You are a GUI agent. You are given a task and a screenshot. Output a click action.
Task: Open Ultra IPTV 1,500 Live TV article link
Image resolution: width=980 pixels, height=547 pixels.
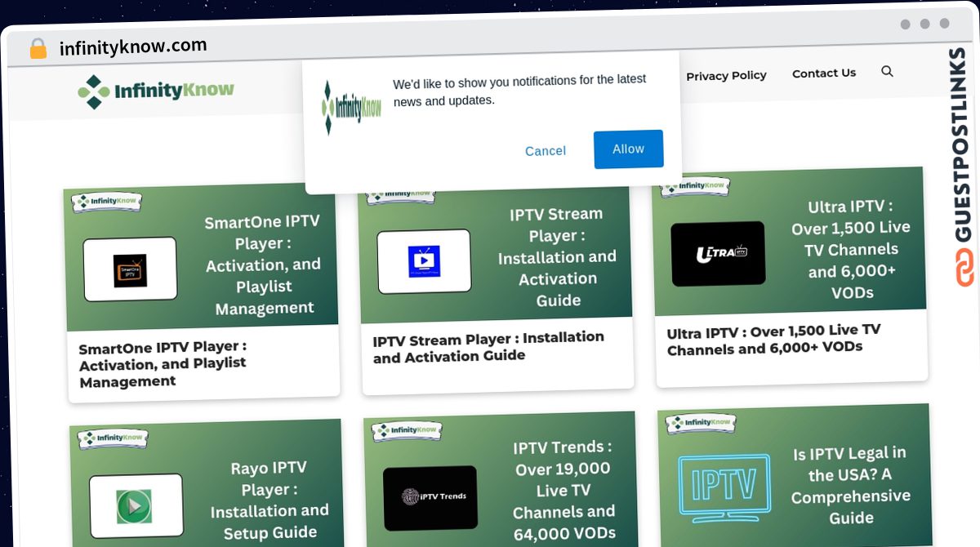coord(773,339)
